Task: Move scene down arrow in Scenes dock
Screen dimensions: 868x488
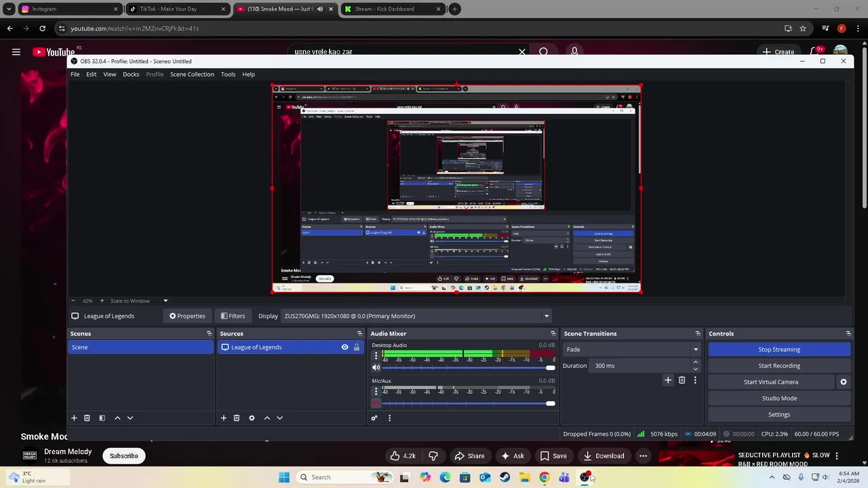Action: pos(130,418)
